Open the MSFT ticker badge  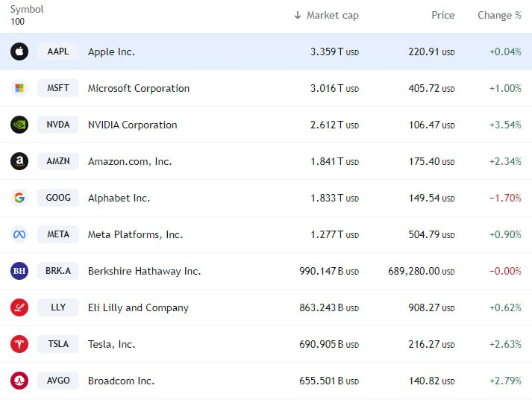[x=58, y=88]
